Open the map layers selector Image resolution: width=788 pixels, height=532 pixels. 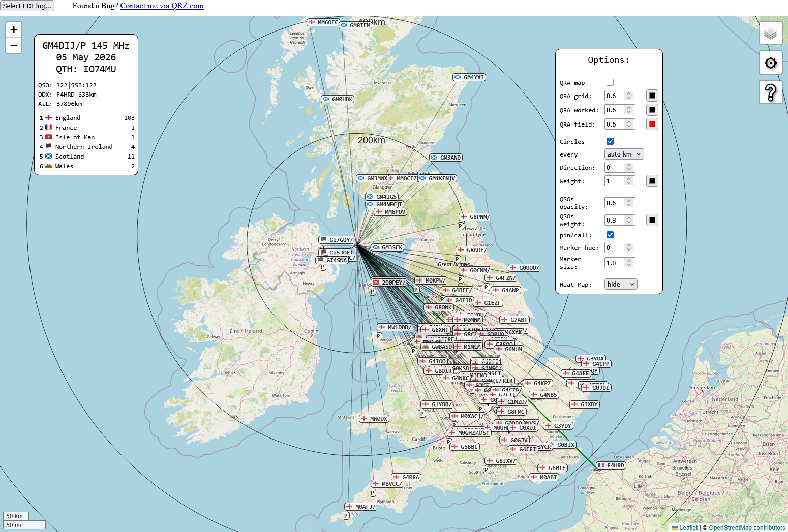(771, 34)
